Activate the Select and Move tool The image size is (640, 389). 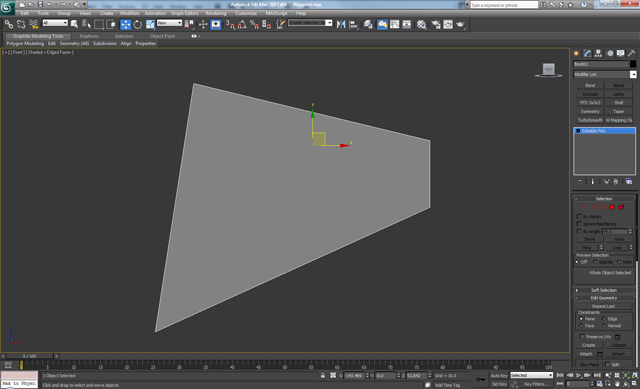point(125,24)
